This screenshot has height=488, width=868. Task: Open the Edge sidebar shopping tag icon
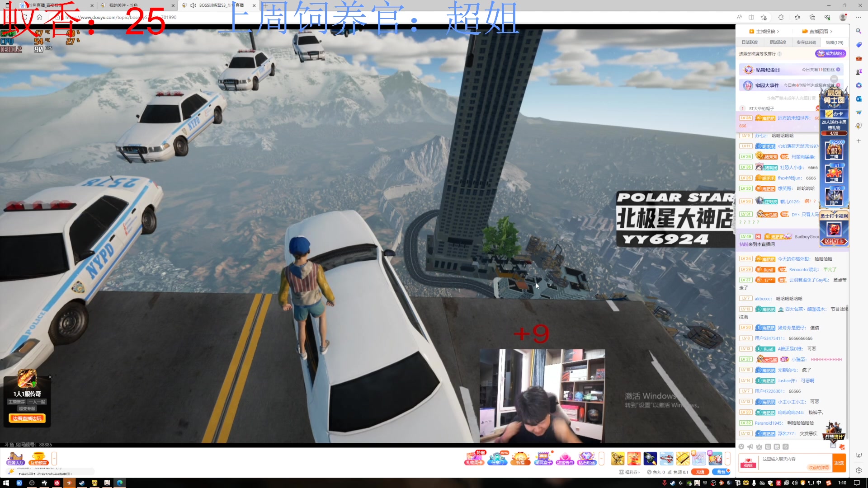point(859,45)
